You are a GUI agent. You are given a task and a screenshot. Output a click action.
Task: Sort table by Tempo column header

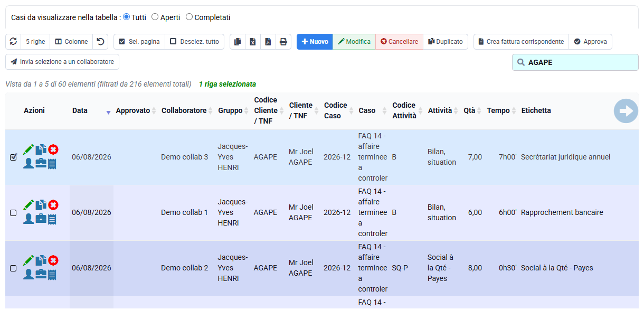click(501, 111)
